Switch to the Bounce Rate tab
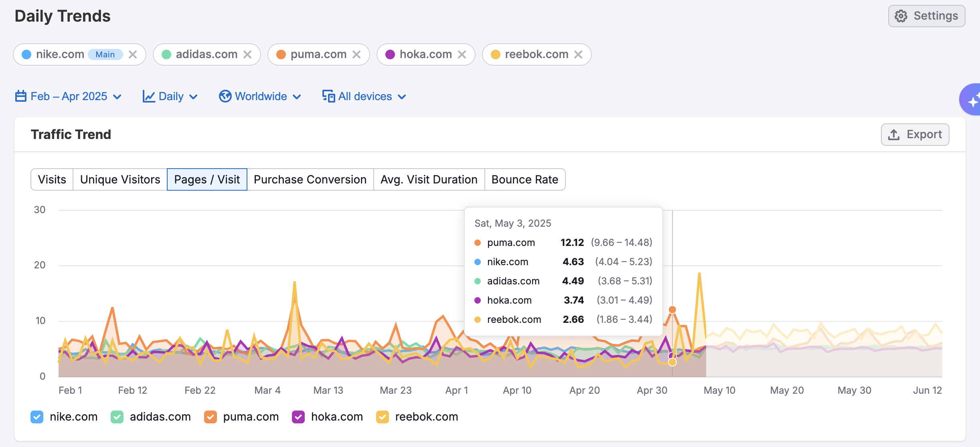980x447 pixels. tap(524, 179)
